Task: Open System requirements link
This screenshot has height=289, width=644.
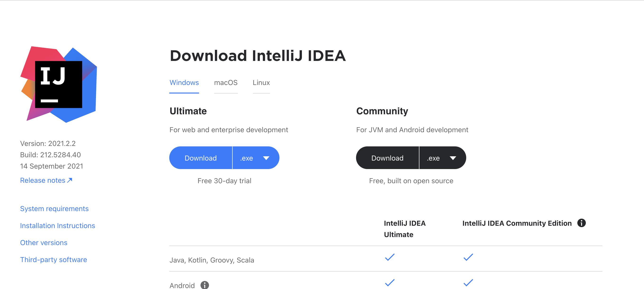Action: tap(54, 208)
